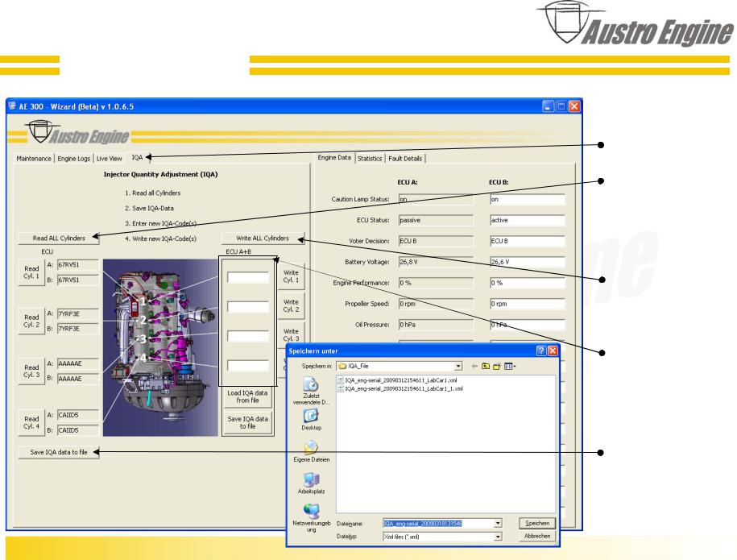737x560 pixels.
Task: Click ECU A Battery Voltage field 26,8 V
Action: 436,262
